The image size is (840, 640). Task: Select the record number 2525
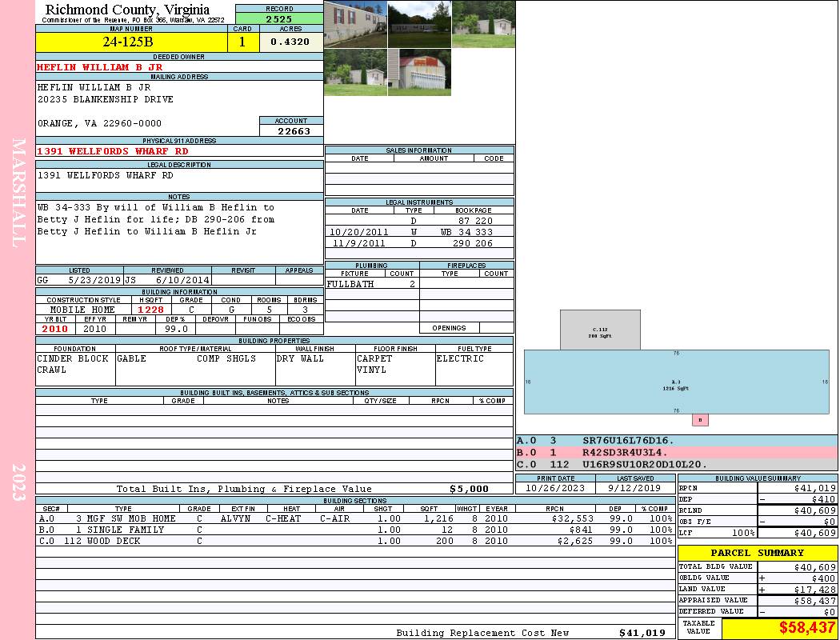coord(279,18)
